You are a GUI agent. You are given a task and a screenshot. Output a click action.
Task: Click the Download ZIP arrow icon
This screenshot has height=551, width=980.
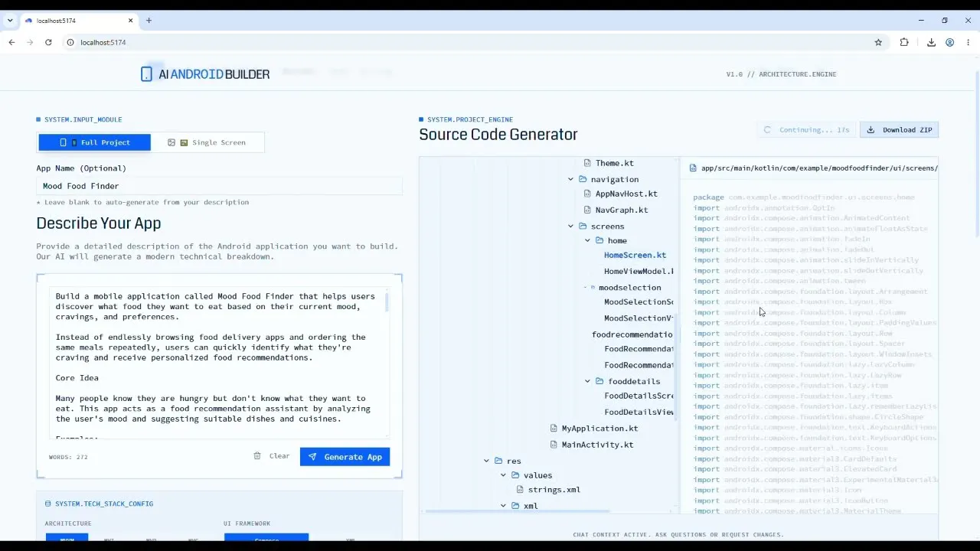[871, 130]
